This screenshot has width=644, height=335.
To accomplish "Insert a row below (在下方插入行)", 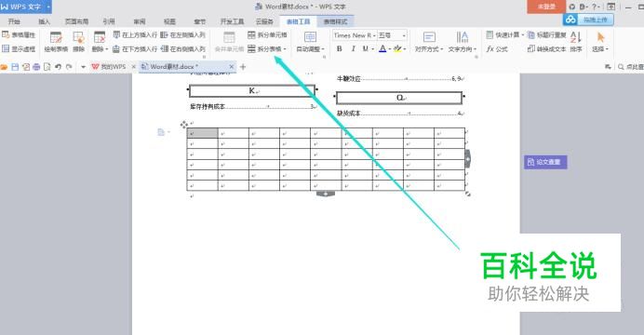I will click(135, 48).
